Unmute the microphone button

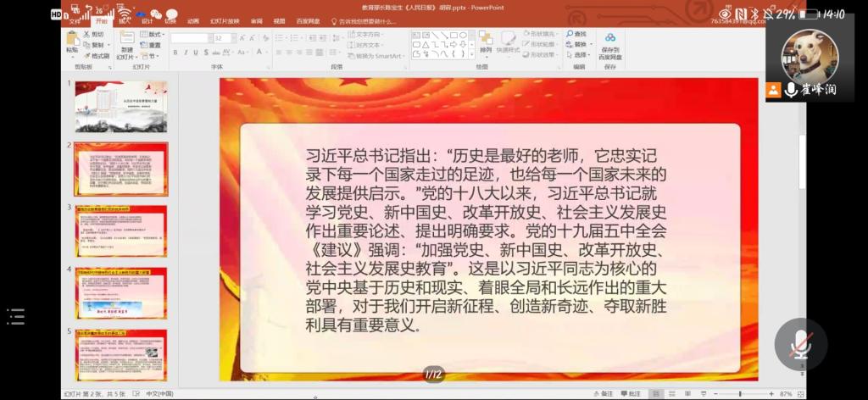pyautogui.click(x=800, y=343)
